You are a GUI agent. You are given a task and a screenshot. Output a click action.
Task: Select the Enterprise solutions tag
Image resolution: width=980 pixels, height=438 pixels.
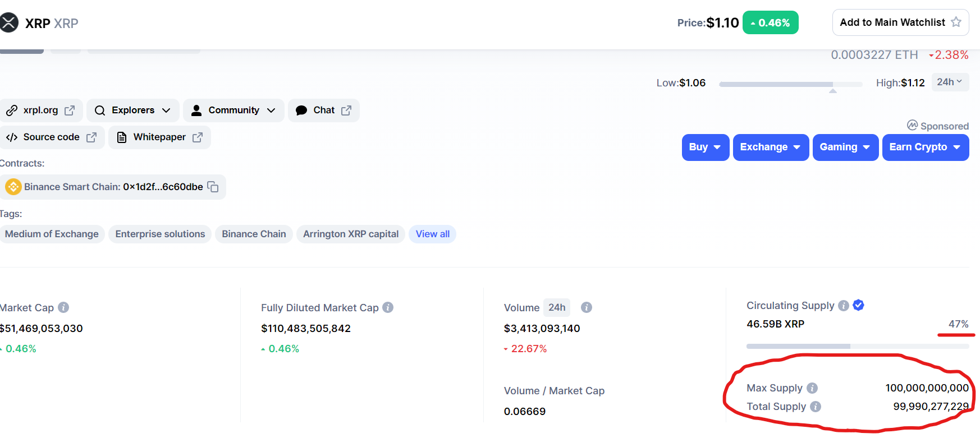pos(160,234)
